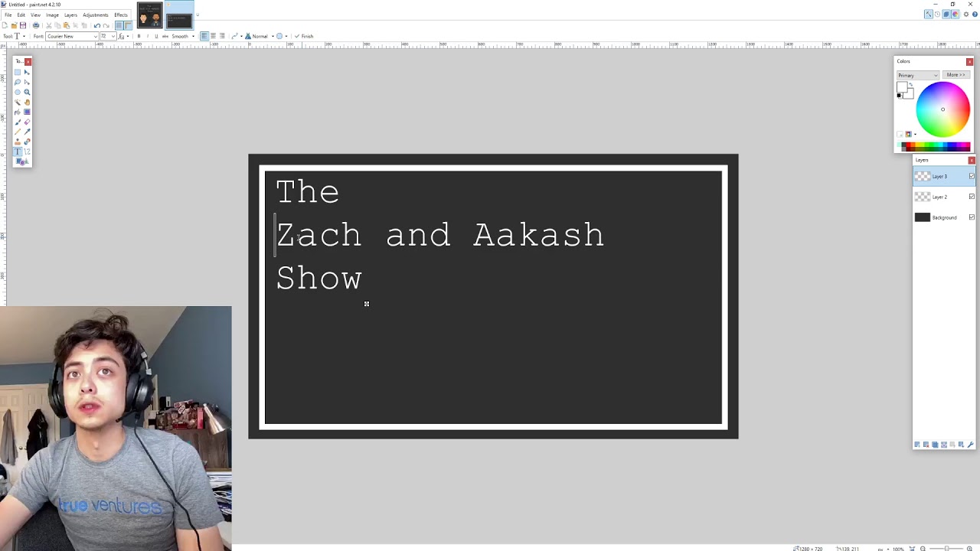Screen dimensions: 980x551
Task: Toggle Bold text formatting
Action: [139, 36]
